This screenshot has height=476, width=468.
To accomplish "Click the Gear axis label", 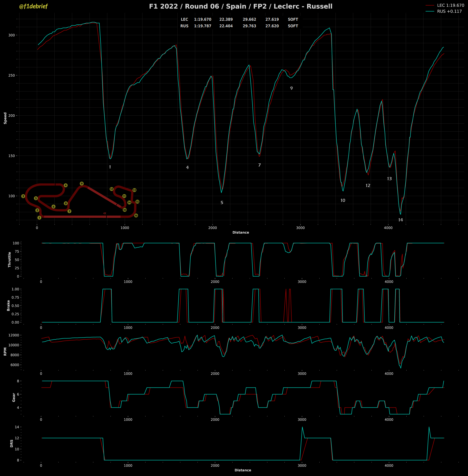I will point(14,397).
